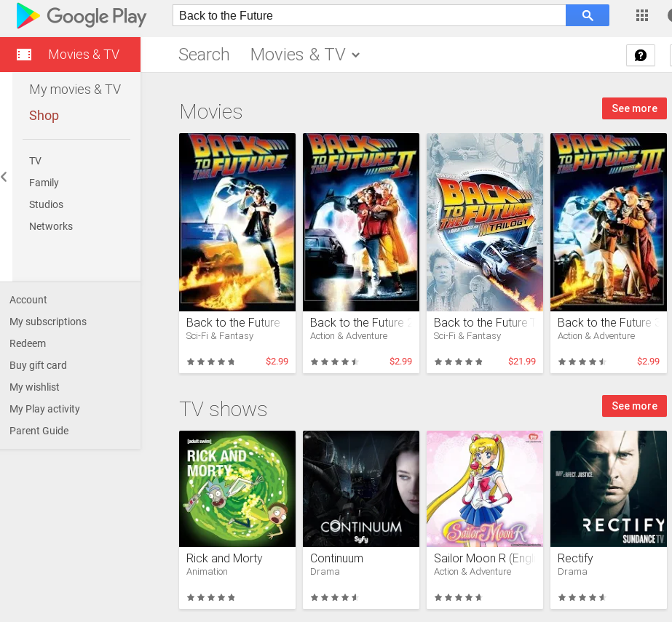
Task: Open the TV sidebar category
Action: pyautogui.click(x=35, y=161)
